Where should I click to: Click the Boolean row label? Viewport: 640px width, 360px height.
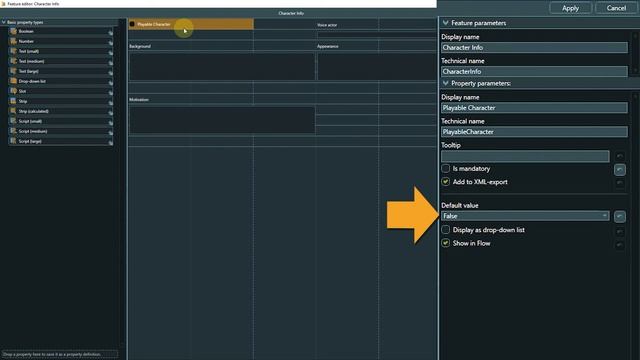(26, 31)
